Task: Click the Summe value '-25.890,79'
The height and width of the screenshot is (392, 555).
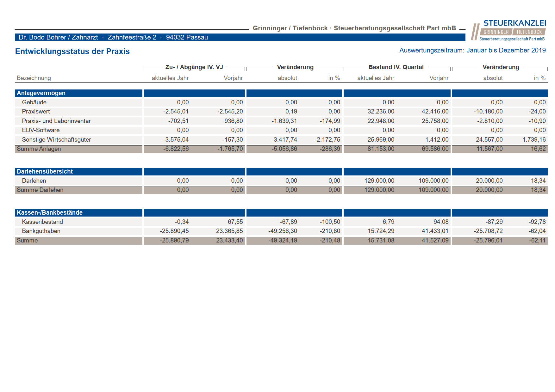Action: [x=174, y=241]
